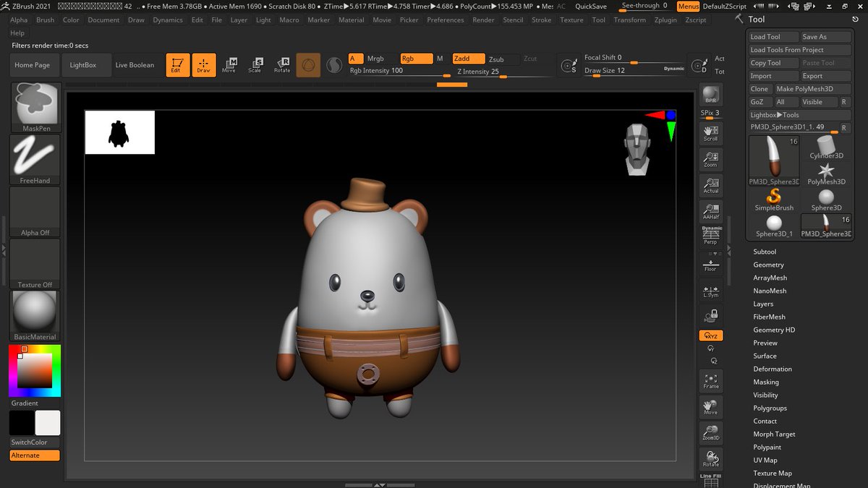Click the Rotate icon above Line Fill
The image size is (868, 488).
pos(711,458)
